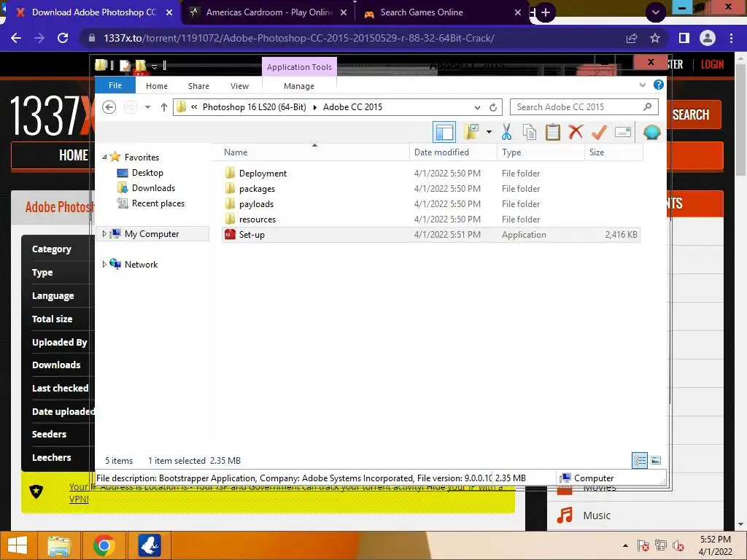The height and width of the screenshot is (560, 747).
Task: Expand the address bar history dropdown
Action: [477, 107]
